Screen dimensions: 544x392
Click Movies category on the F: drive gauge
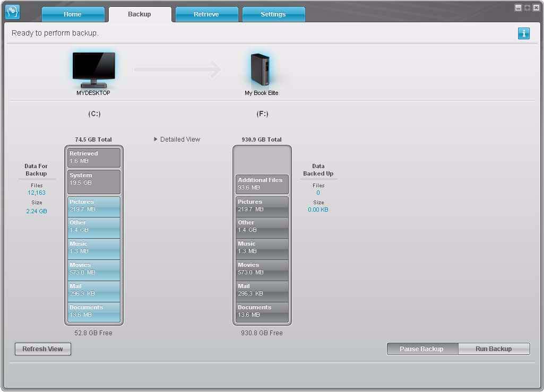(262, 270)
